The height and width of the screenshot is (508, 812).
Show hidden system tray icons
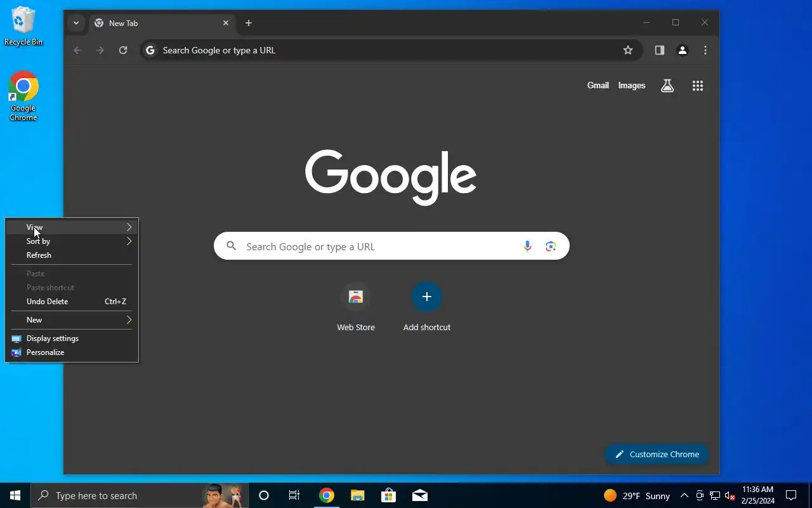(x=684, y=495)
